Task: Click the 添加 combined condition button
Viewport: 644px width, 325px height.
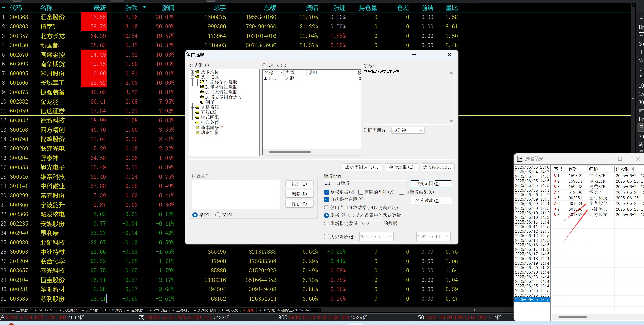Action: pos(299,184)
